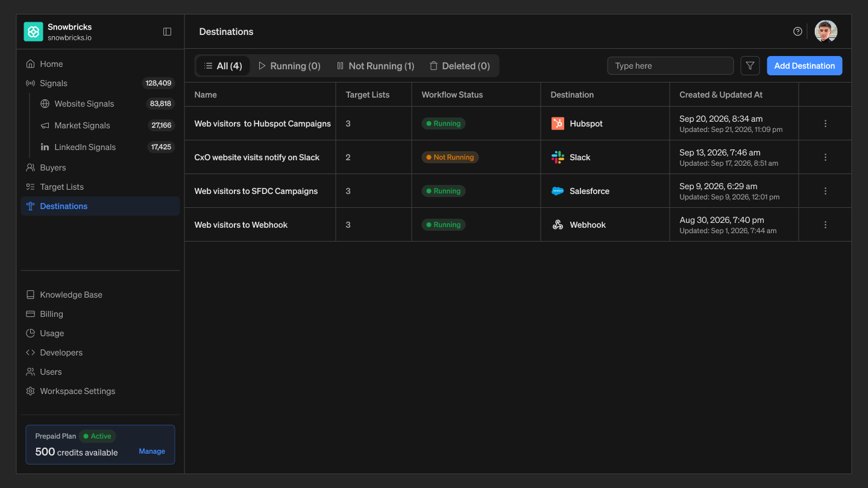Click the Snowbricks logo icon

click(x=33, y=32)
